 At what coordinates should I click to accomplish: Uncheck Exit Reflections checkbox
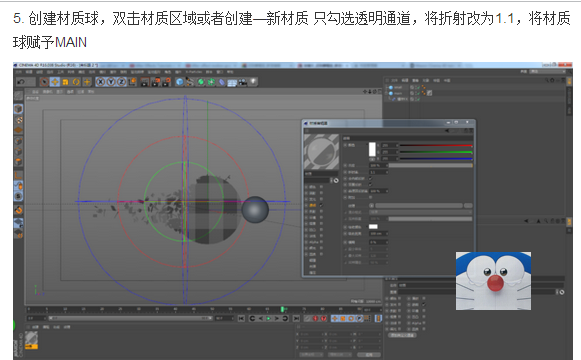[371, 184]
